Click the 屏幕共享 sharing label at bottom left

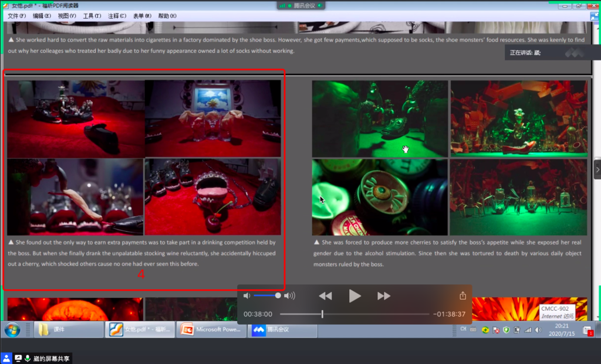coord(52,359)
